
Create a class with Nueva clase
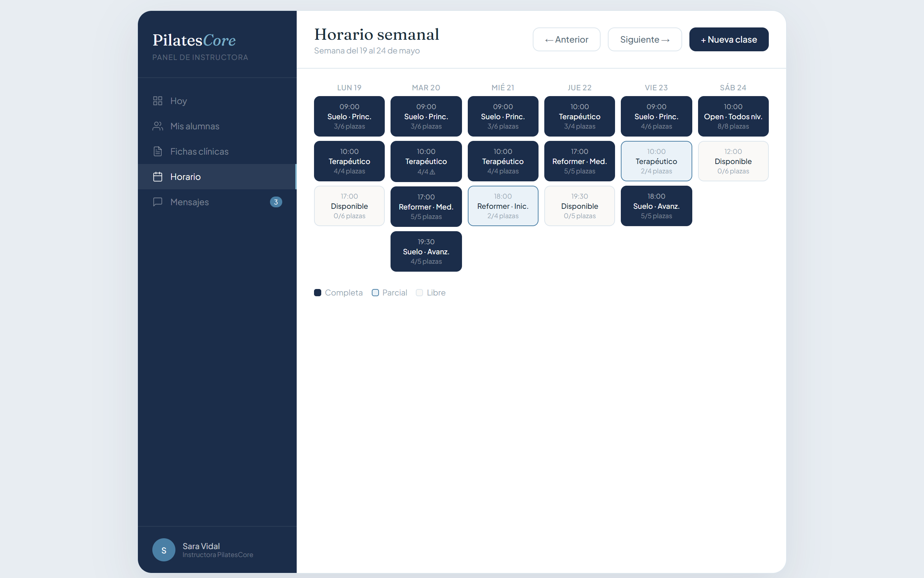[728, 39]
